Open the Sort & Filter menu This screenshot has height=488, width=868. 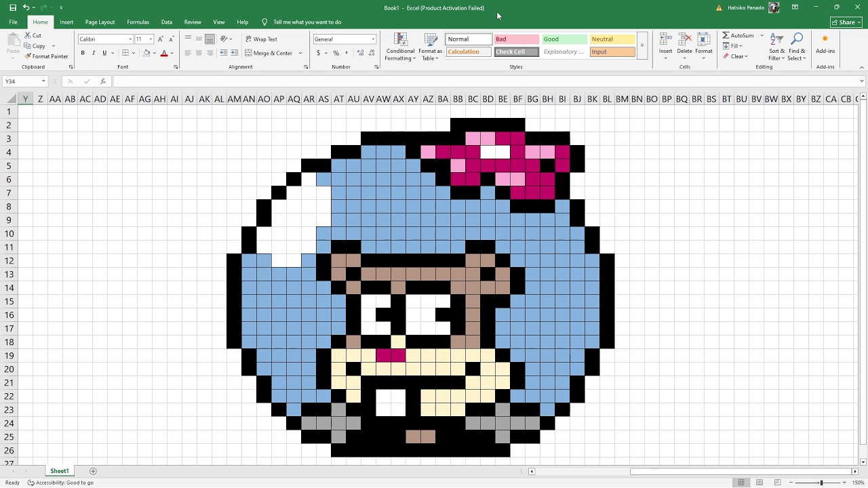pyautogui.click(x=777, y=47)
